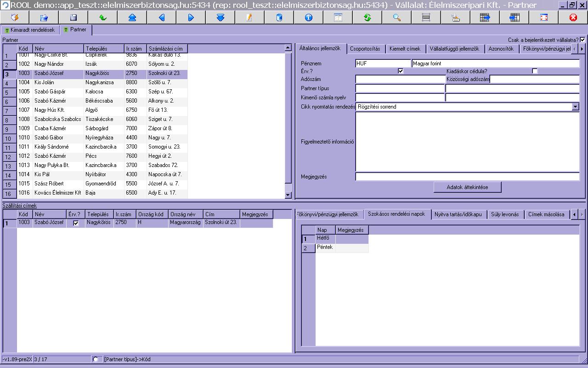The width and height of the screenshot is (588, 368).
Task: Click the blue info icon
Action: [x=309, y=17]
